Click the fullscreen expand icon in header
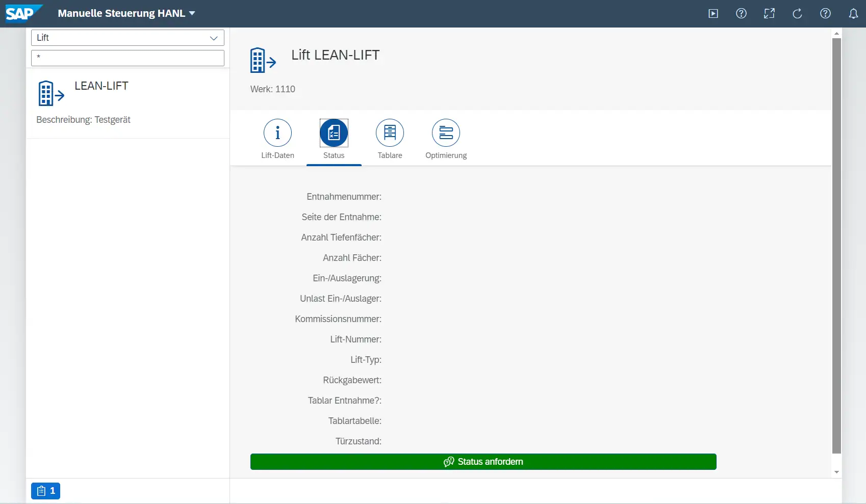Viewport: 866px width, 504px height. [769, 14]
